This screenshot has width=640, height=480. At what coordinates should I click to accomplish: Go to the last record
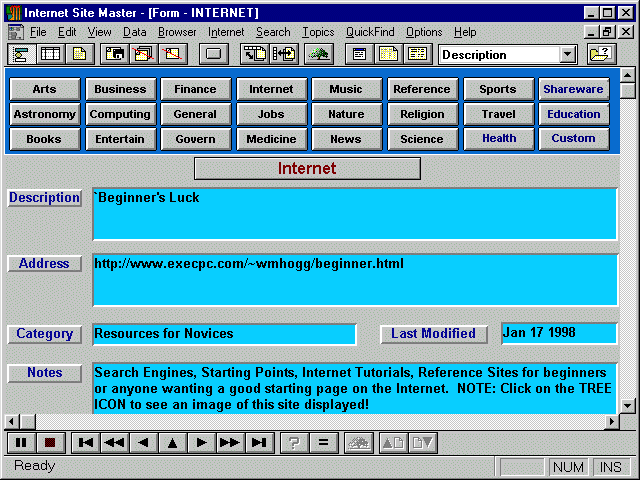(259, 442)
